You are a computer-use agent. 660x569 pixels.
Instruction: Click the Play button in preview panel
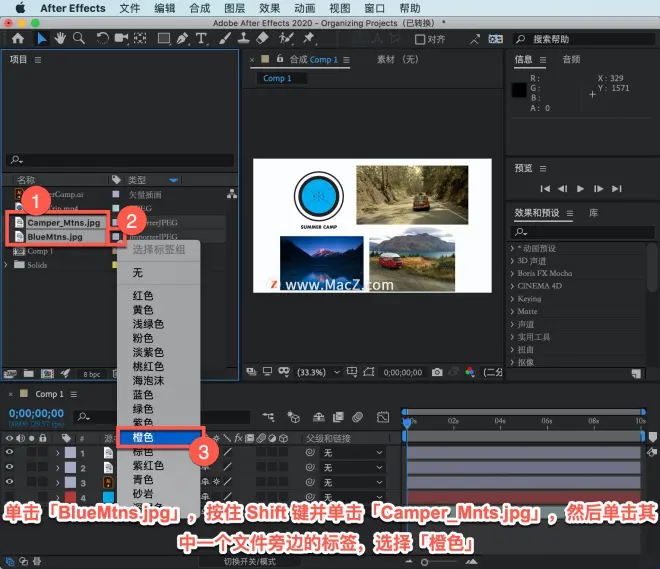click(580, 189)
